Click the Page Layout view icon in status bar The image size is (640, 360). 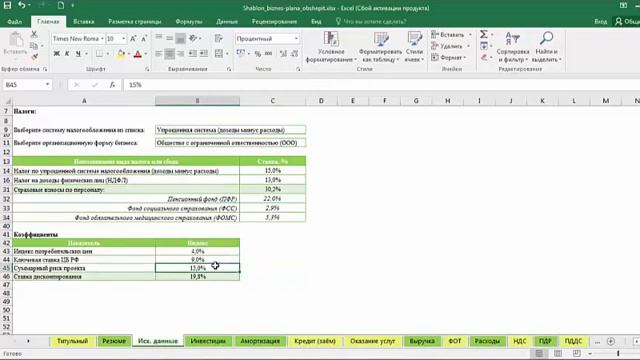pos(558,353)
